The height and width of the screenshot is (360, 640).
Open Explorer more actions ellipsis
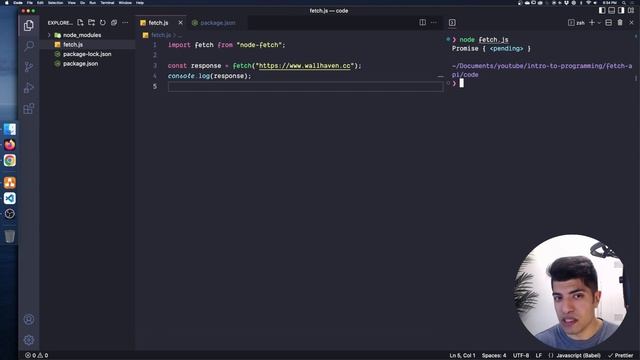tap(125, 22)
